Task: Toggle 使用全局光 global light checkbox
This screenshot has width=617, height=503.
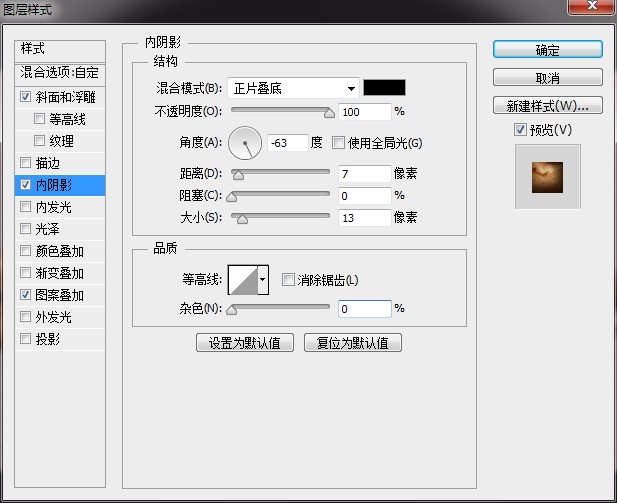Action: pyautogui.click(x=338, y=142)
